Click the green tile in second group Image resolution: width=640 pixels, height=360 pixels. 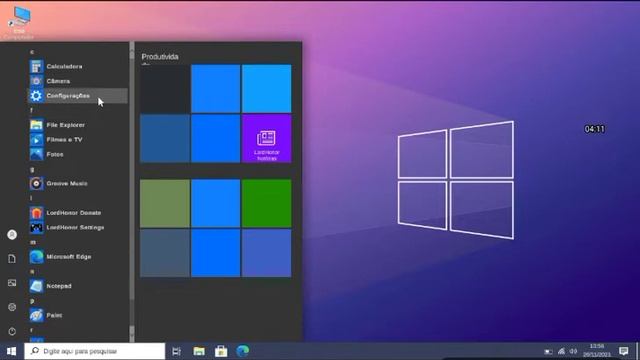point(267,203)
